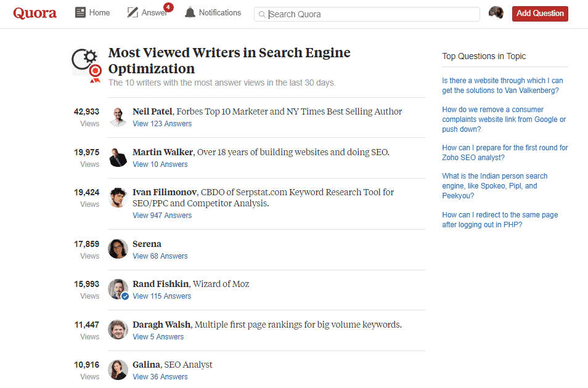Click the 19,424 views count
This screenshot has height=388, width=588.
[87, 192]
